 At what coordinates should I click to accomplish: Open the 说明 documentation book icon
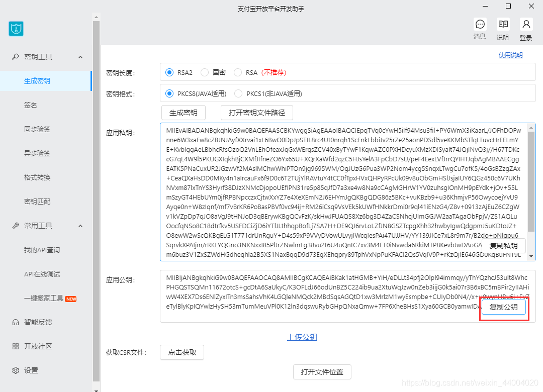click(x=503, y=24)
